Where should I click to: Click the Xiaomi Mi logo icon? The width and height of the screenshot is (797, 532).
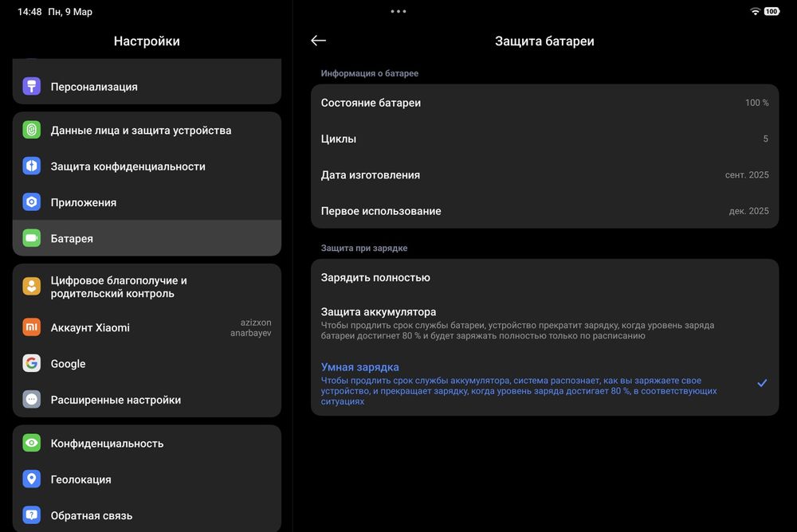click(32, 327)
